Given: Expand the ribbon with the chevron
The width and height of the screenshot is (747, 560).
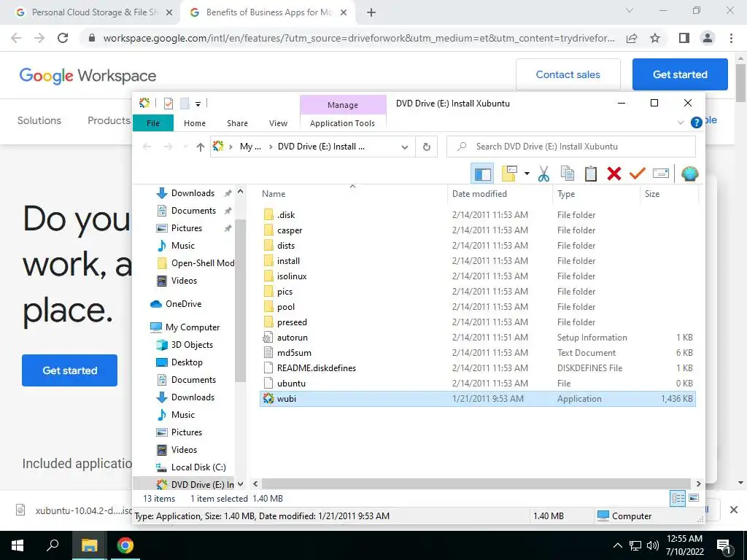Looking at the screenshot, I should 681,122.
